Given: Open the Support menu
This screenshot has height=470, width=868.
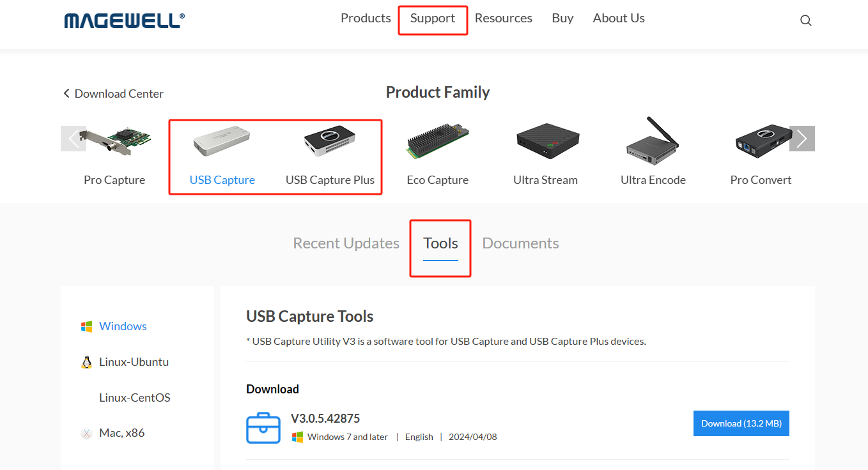Looking at the screenshot, I should pos(433,18).
